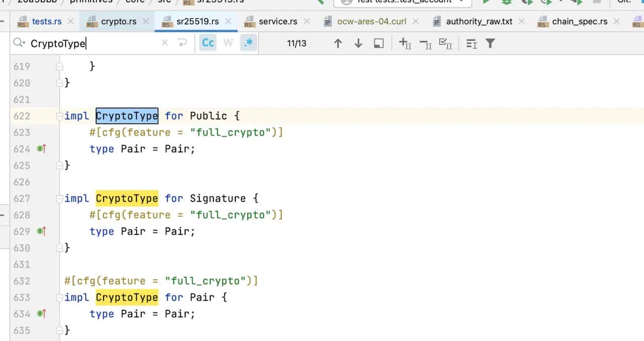
Task: Click the filter search results funnel icon
Action: 490,43
